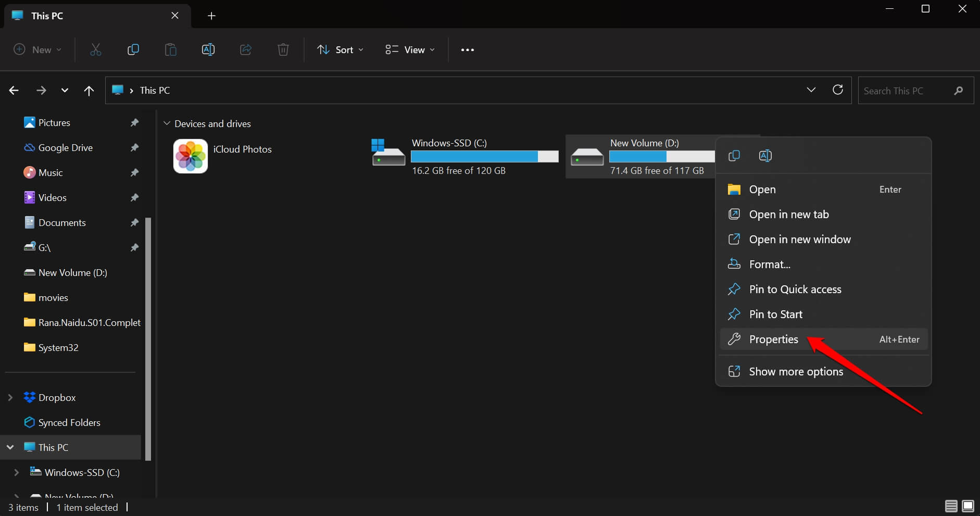Image resolution: width=980 pixels, height=516 pixels.
Task: Open the New item button
Action: coord(37,50)
